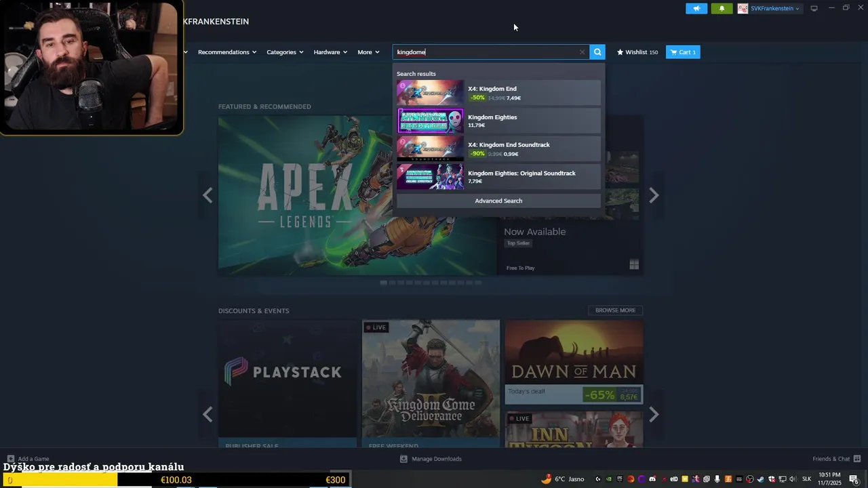Click the Discord tray icon

click(x=652, y=479)
